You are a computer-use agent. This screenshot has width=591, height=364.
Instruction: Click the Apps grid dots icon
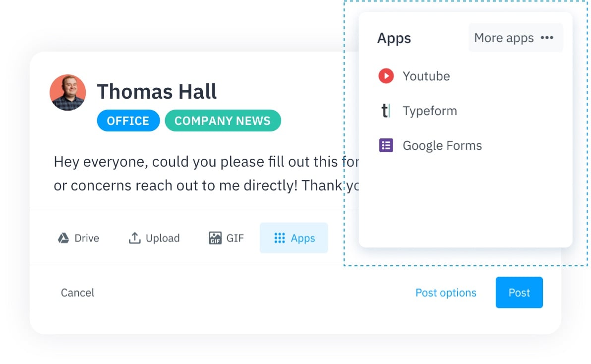pyautogui.click(x=280, y=238)
